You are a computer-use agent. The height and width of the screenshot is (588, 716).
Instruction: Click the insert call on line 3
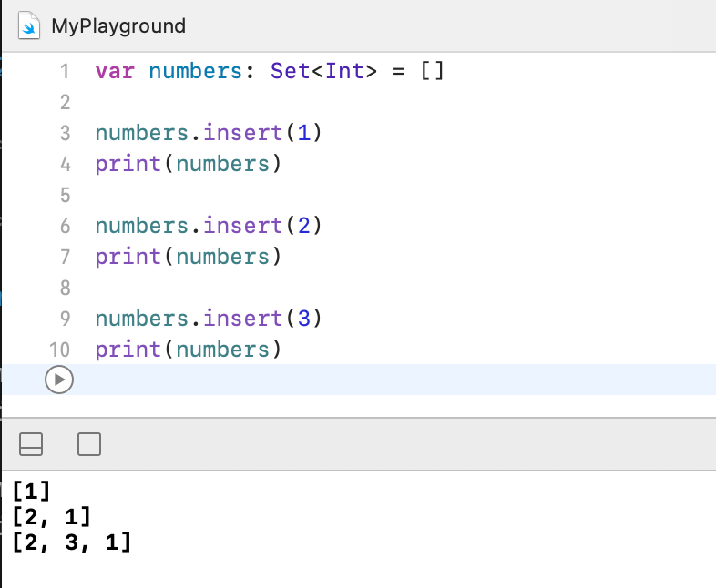(x=243, y=133)
